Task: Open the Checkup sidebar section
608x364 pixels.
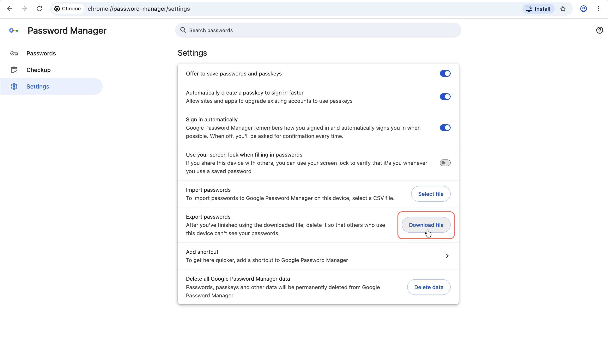Action: click(x=51, y=70)
